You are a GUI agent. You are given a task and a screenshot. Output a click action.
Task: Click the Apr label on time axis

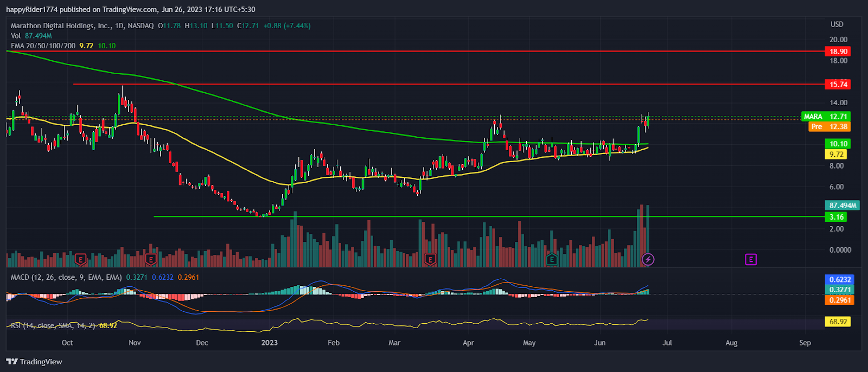click(468, 343)
